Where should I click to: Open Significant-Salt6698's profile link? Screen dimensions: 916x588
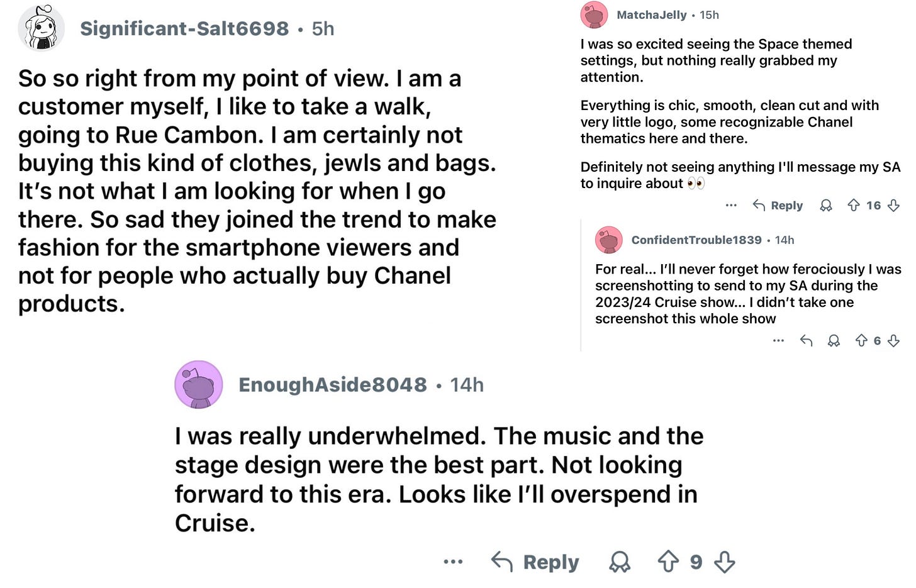pos(184,28)
